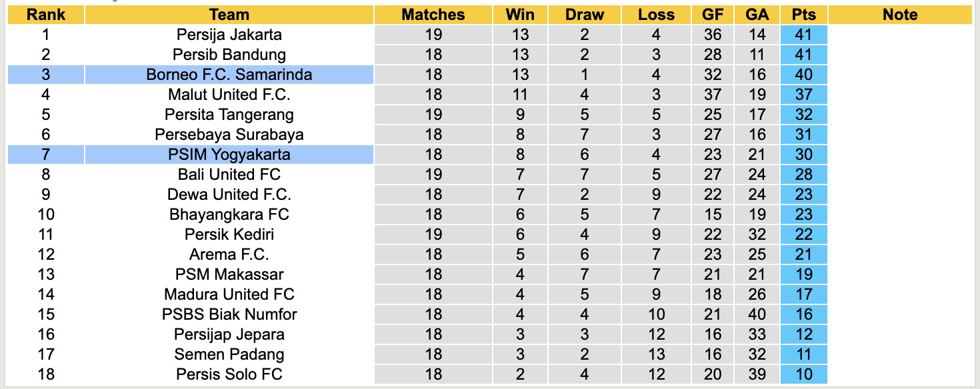Select the highlighted Borneo F.C. Samarinda row
The height and width of the screenshot is (389, 980).
coord(229,75)
